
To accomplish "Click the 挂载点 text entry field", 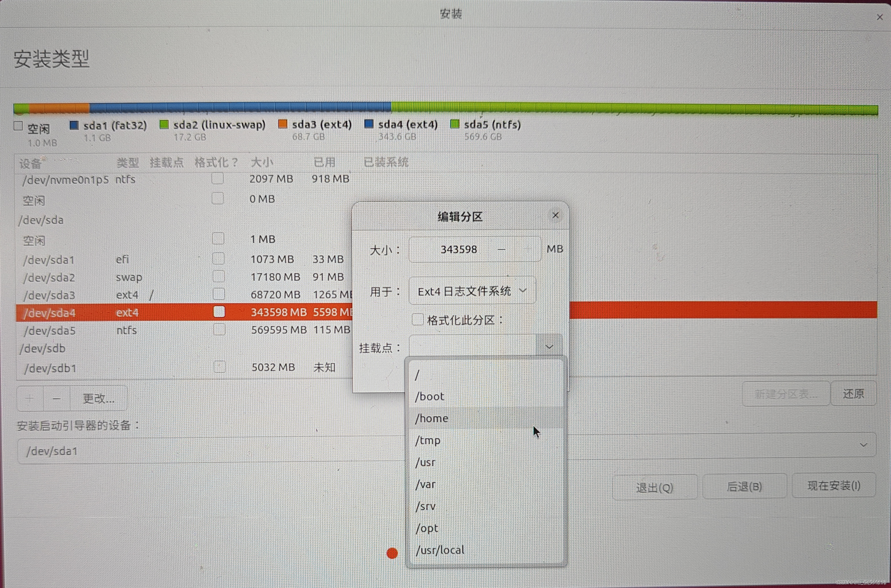I will click(473, 346).
